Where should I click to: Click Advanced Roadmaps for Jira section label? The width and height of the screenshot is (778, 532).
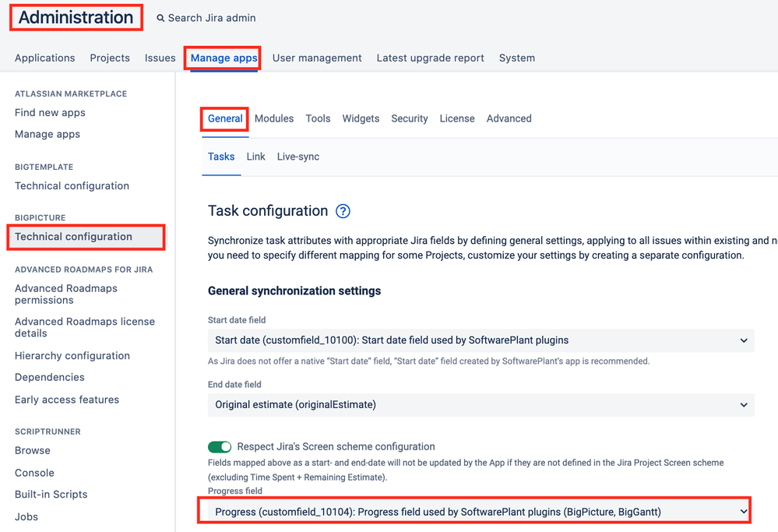coord(84,270)
